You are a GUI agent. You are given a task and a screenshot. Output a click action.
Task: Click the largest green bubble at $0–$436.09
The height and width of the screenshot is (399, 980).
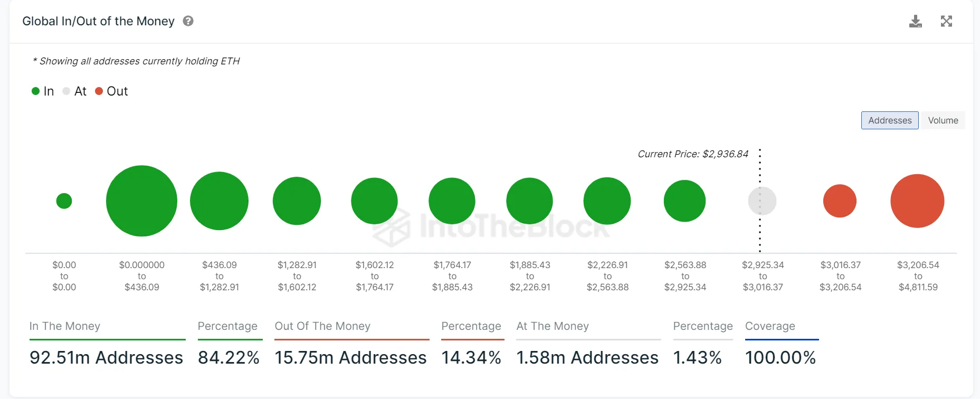point(141,201)
